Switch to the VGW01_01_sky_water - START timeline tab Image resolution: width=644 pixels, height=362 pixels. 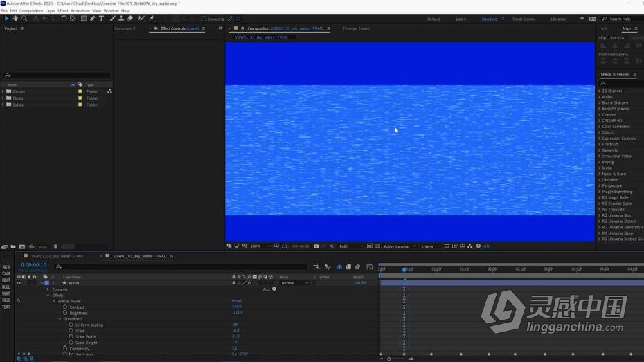click(58, 256)
